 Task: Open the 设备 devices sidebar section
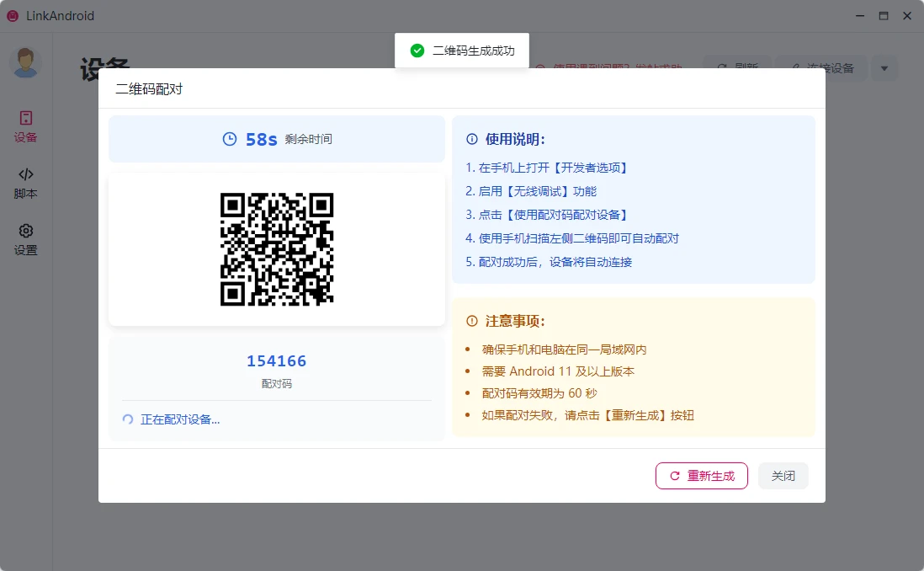[25, 126]
